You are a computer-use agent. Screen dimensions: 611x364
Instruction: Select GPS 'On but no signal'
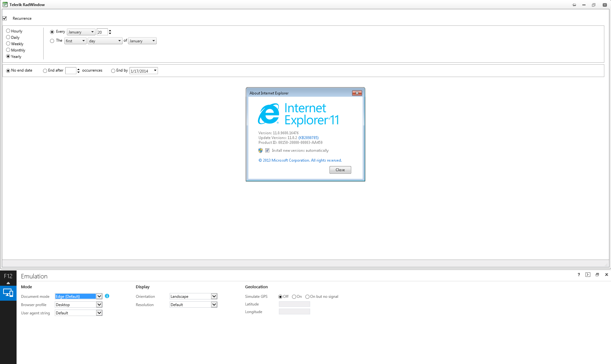307,297
